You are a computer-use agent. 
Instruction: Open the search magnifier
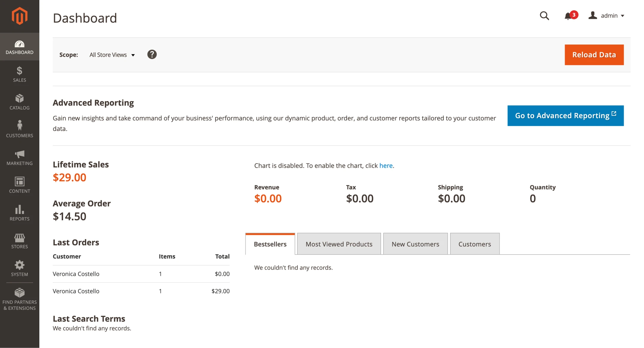[x=544, y=16]
